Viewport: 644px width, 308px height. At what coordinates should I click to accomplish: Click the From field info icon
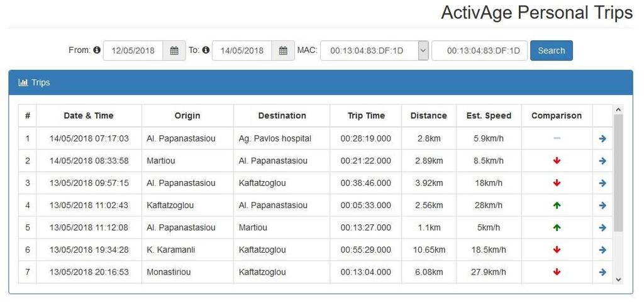coord(97,50)
